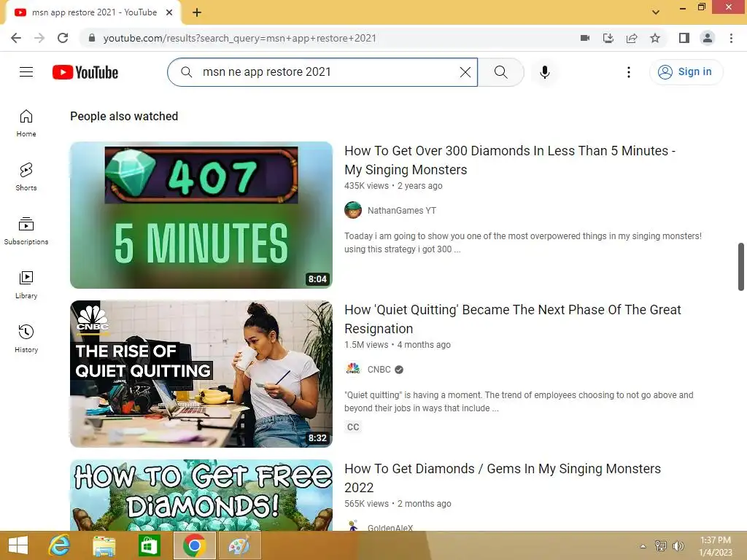
Task: Show hidden system tray icons
Action: (643, 546)
